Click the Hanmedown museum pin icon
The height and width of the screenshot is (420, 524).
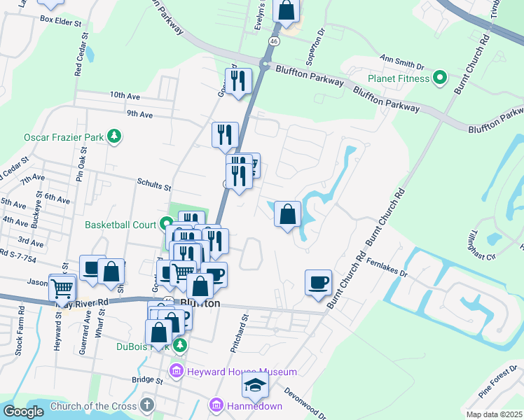point(216,405)
